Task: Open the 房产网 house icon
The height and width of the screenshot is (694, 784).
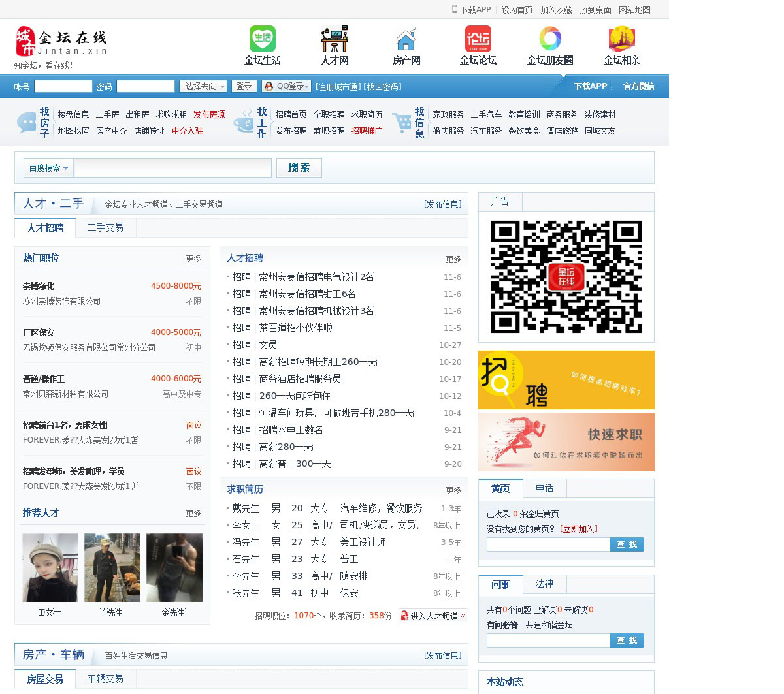Action: 406,39
